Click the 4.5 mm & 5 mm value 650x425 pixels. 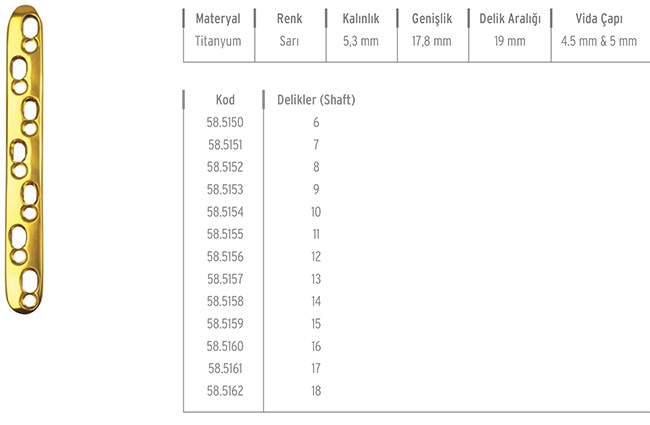click(599, 41)
